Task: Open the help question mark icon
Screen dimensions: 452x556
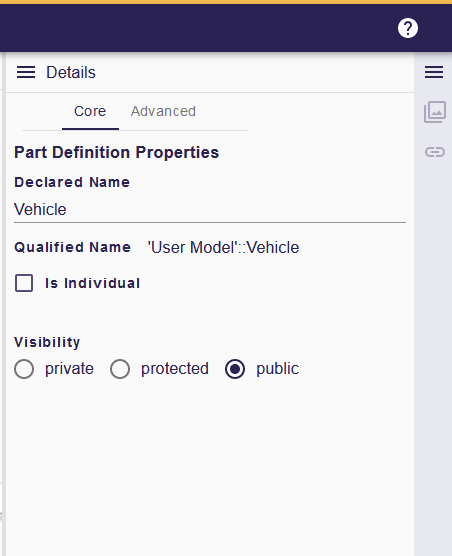Action: [x=408, y=28]
